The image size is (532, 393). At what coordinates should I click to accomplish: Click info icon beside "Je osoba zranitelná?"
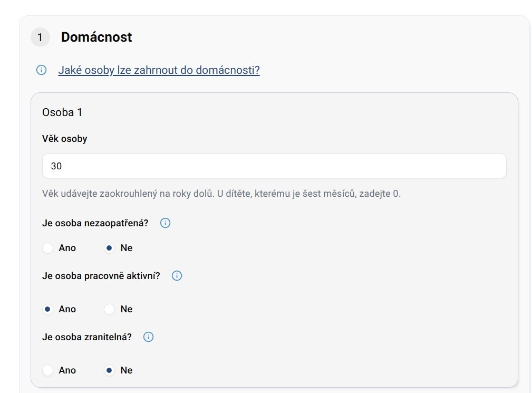point(149,337)
